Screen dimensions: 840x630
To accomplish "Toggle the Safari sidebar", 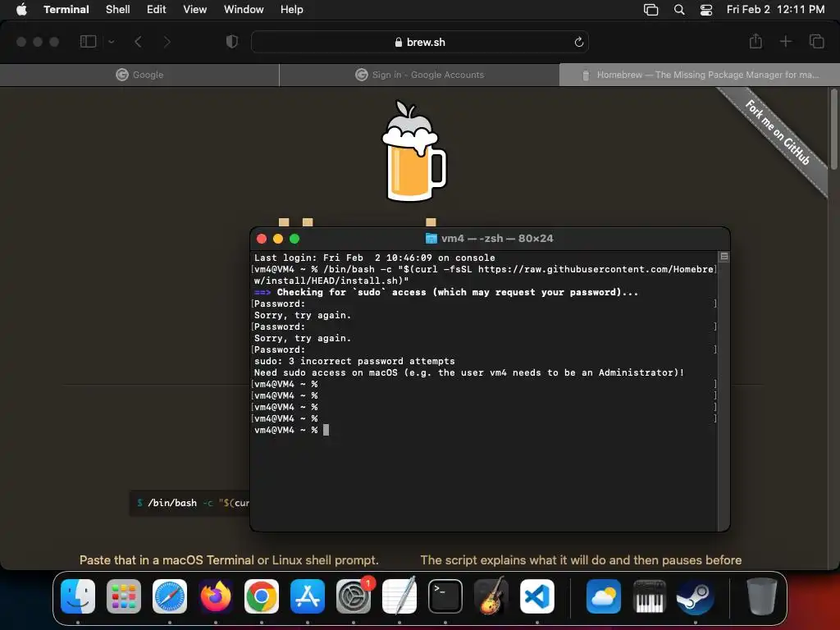I will (88, 41).
